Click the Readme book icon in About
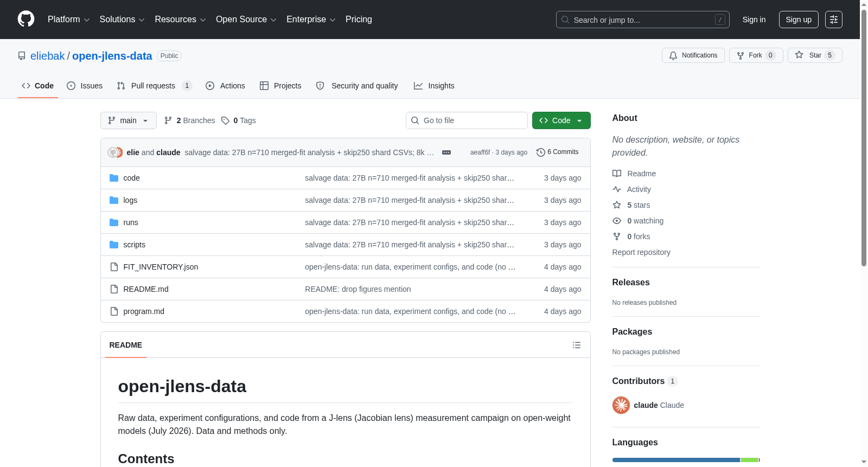Viewport: 868px width, 467px height. point(617,174)
